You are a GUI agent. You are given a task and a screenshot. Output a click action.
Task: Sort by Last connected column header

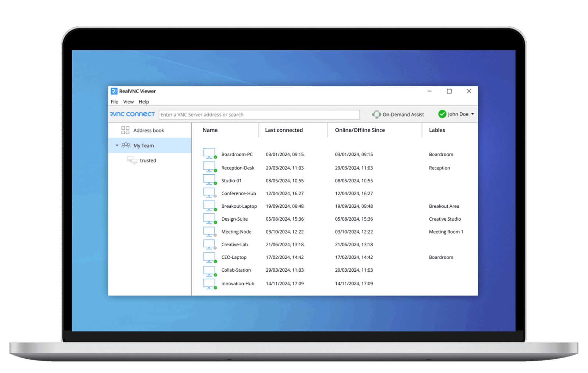284,130
